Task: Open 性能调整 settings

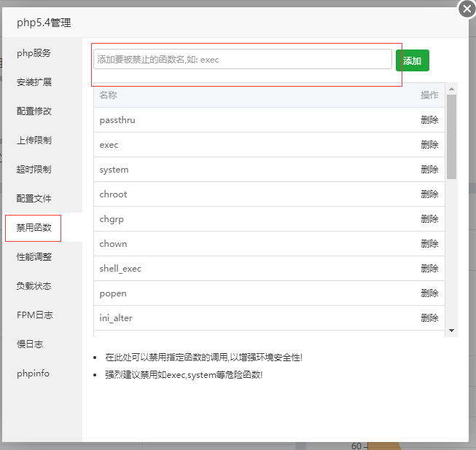Action: 34,257
